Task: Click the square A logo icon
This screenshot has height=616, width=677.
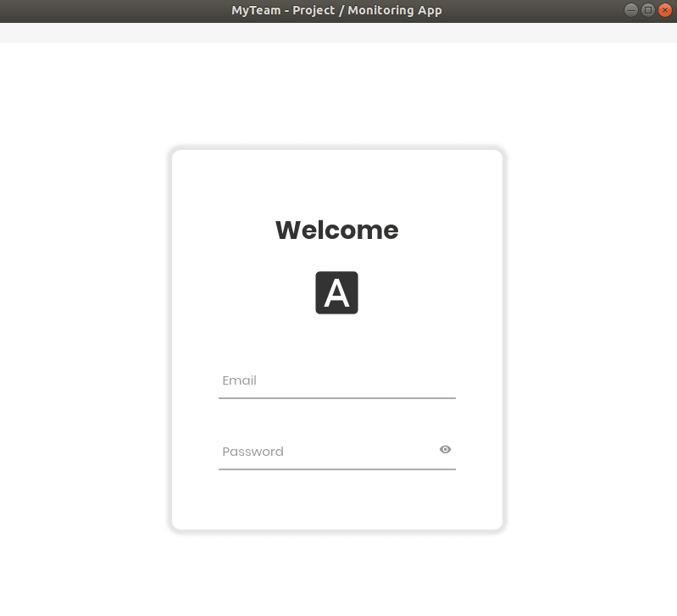Action: [336, 292]
